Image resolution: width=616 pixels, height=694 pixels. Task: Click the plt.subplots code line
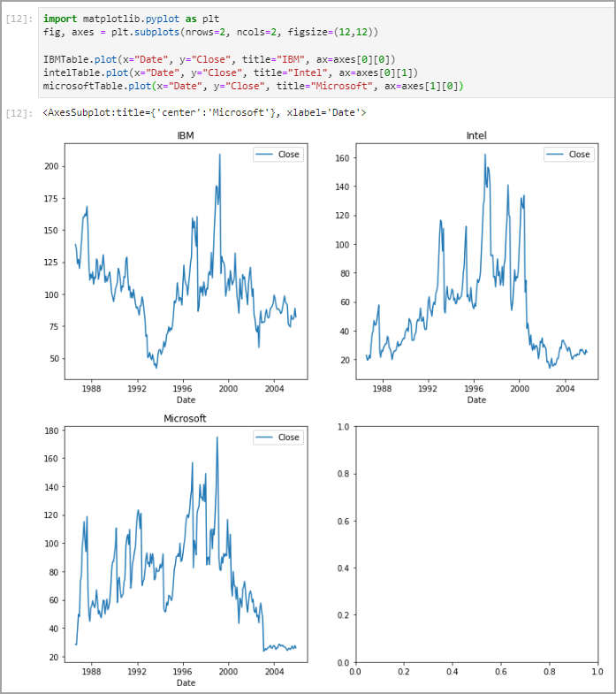[210, 32]
